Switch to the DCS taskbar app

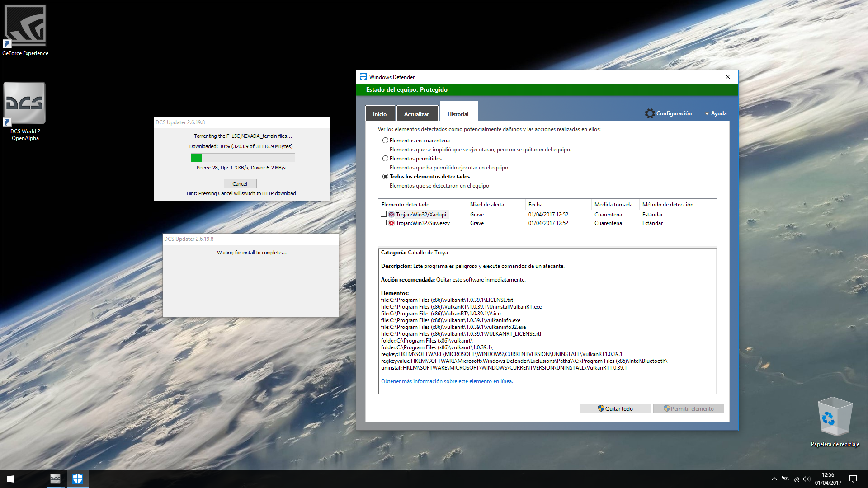(x=55, y=479)
